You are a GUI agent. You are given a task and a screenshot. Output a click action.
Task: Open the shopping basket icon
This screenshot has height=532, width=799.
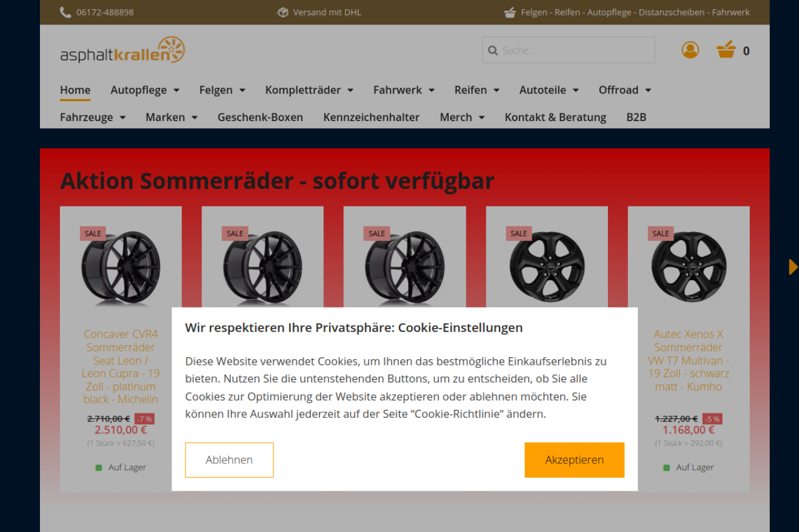pyautogui.click(x=726, y=50)
